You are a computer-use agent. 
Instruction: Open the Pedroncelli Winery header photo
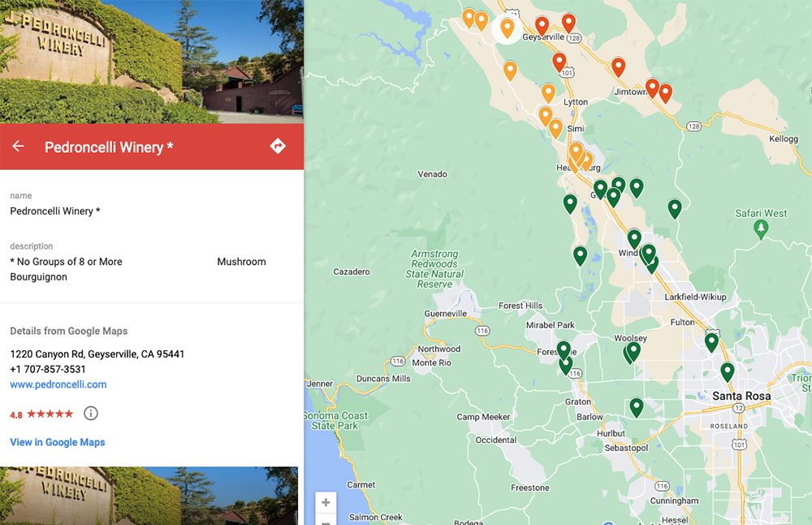coord(152,62)
